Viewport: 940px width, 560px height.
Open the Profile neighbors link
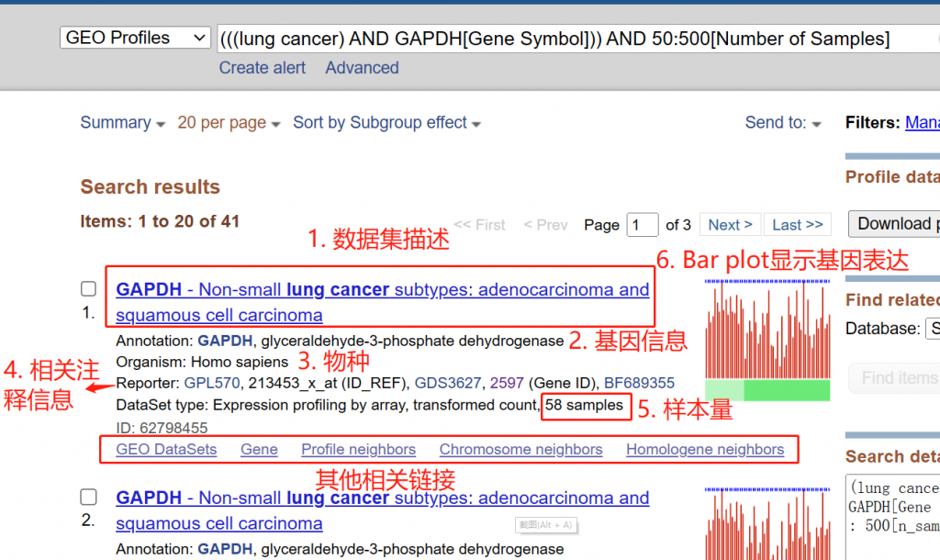tap(359, 449)
